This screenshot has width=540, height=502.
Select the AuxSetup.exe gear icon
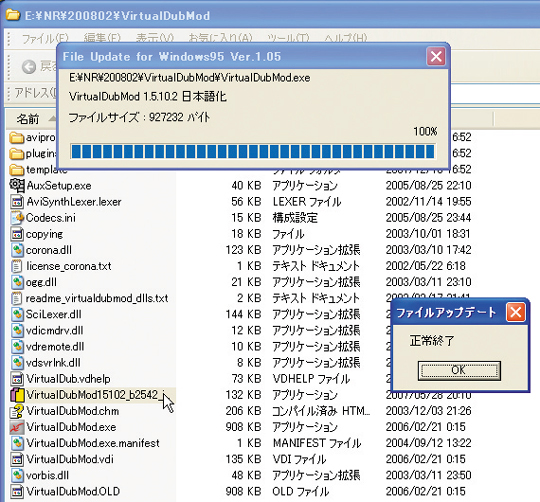click(x=17, y=186)
